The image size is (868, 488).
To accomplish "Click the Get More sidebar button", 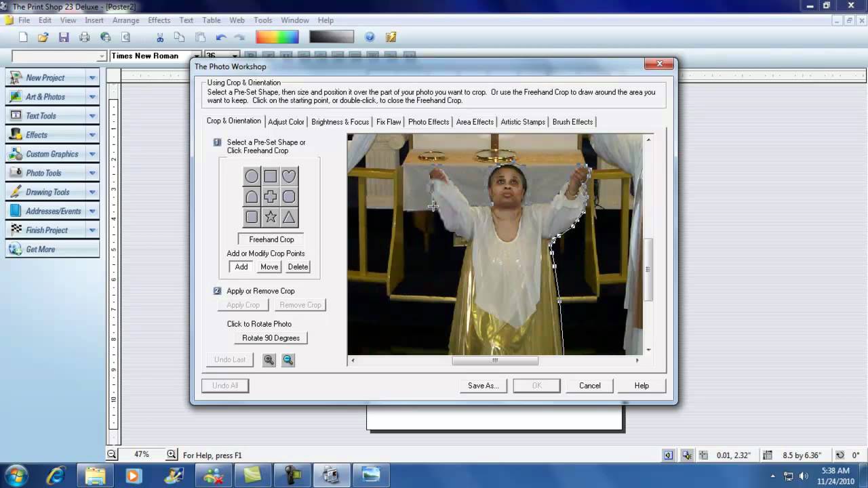I will coord(52,249).
